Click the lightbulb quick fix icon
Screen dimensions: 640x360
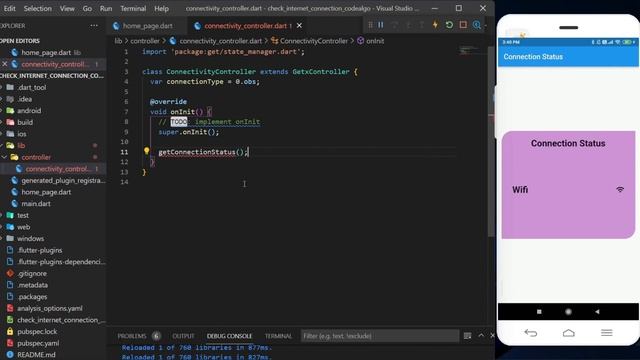(x=147, y=151)
